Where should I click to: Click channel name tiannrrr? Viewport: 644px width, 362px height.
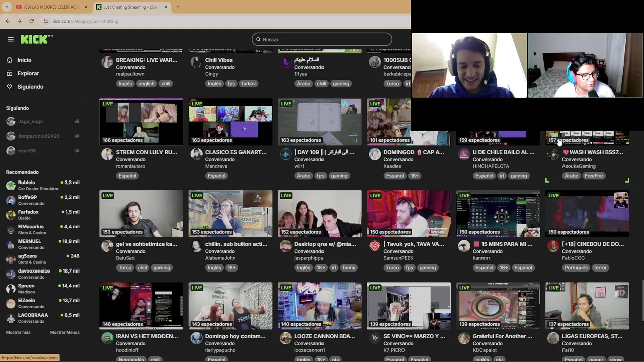[x=481, y=258]
